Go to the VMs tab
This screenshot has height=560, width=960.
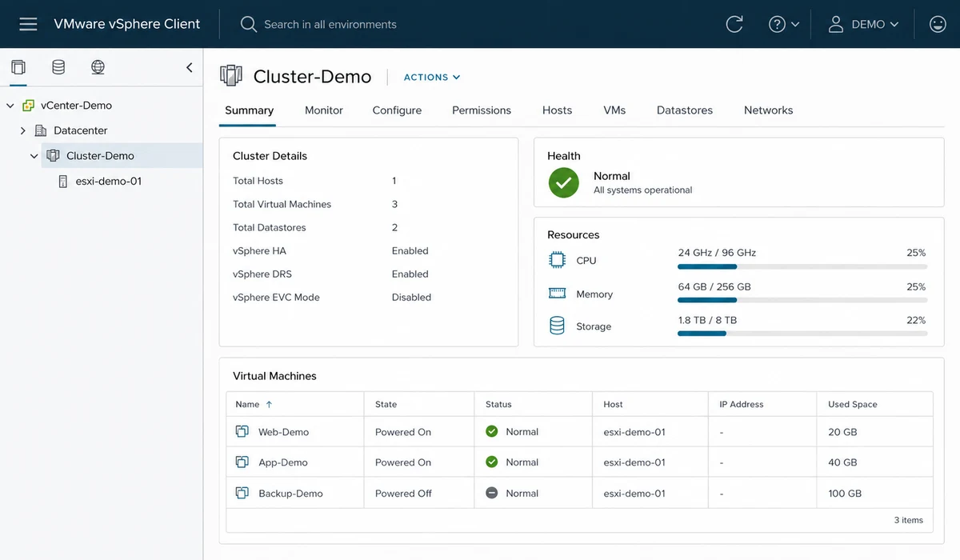pyautogui.click(x=614, y=110)
